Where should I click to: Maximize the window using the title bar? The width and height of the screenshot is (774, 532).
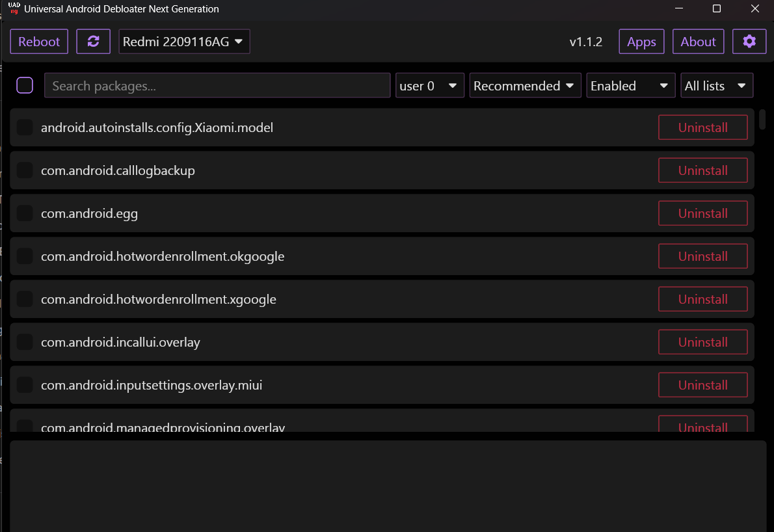click(717, 9)
